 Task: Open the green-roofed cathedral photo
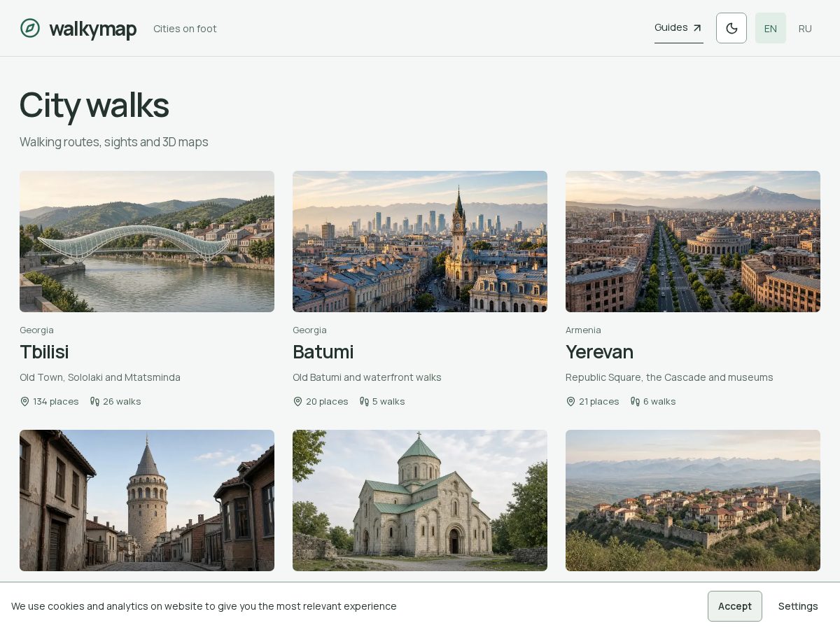420,500
